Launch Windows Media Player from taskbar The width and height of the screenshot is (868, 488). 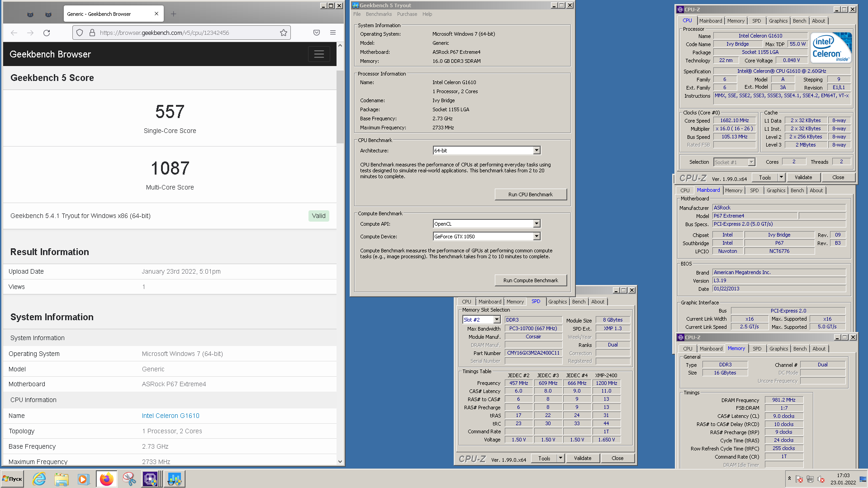(83, 479)
